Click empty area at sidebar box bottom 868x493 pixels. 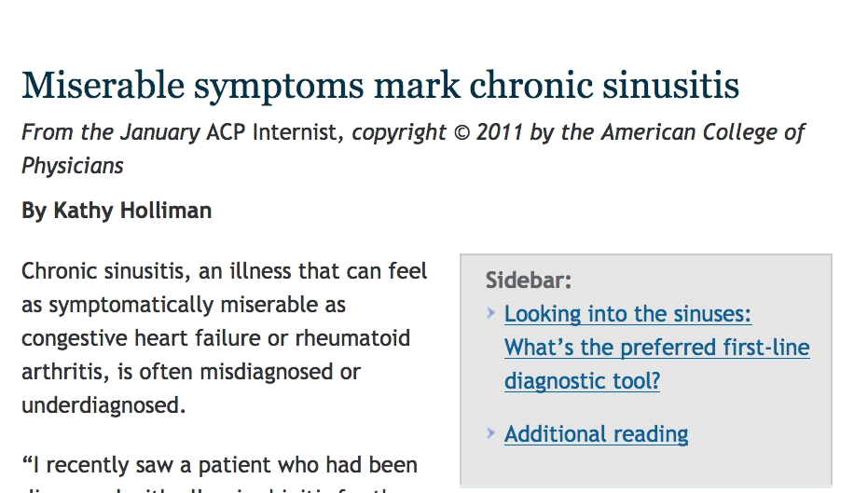[x=645, y=468]
